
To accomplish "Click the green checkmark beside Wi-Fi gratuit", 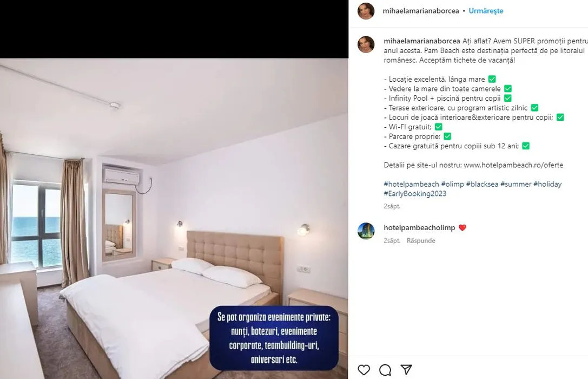I will (438, 127).
